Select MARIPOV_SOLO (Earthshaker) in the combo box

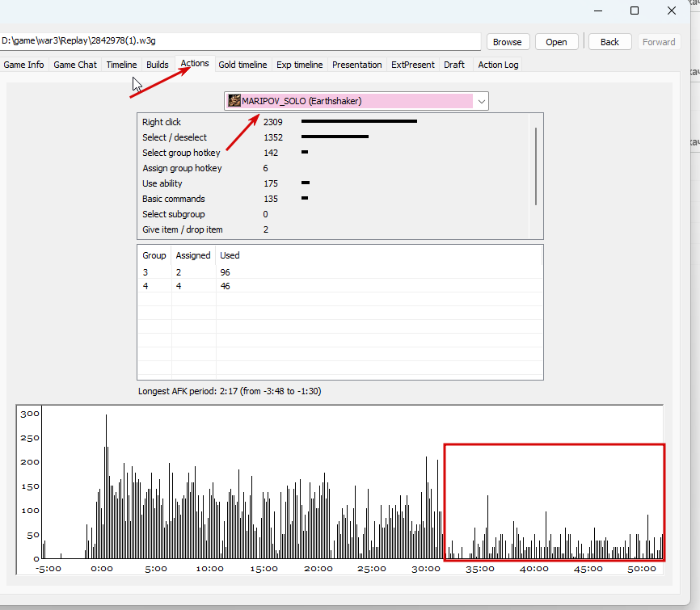coord(356,101)
